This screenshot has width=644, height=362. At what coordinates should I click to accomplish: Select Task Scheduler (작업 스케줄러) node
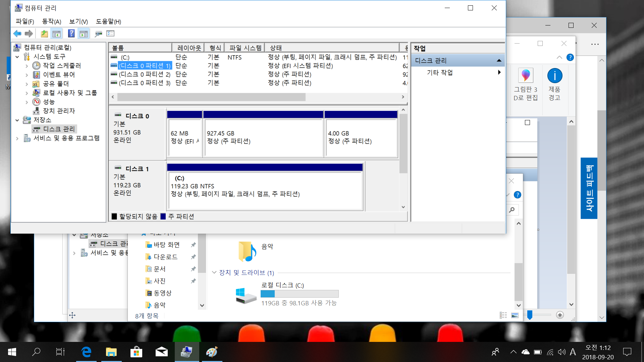(62, 66)
